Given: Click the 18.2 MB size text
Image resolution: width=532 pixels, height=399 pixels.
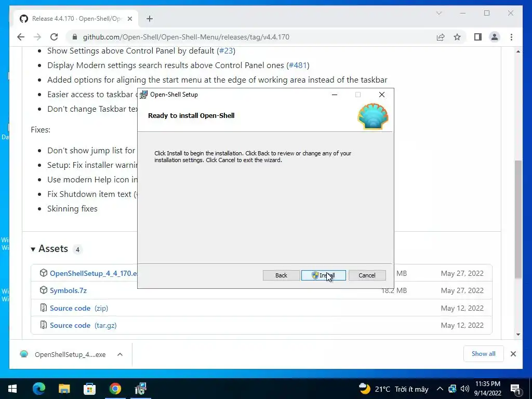Looking at the screenshot, I should (394, 290).
